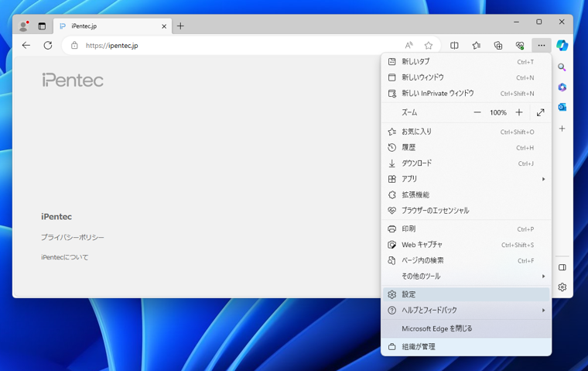Decrease zoom with minus button
Screen dimensions: 588x371
coord(477,112)
